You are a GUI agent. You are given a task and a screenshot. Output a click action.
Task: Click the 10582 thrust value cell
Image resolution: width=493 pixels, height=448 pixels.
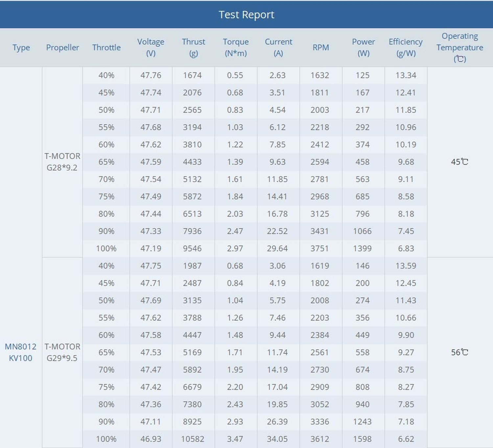193,439
